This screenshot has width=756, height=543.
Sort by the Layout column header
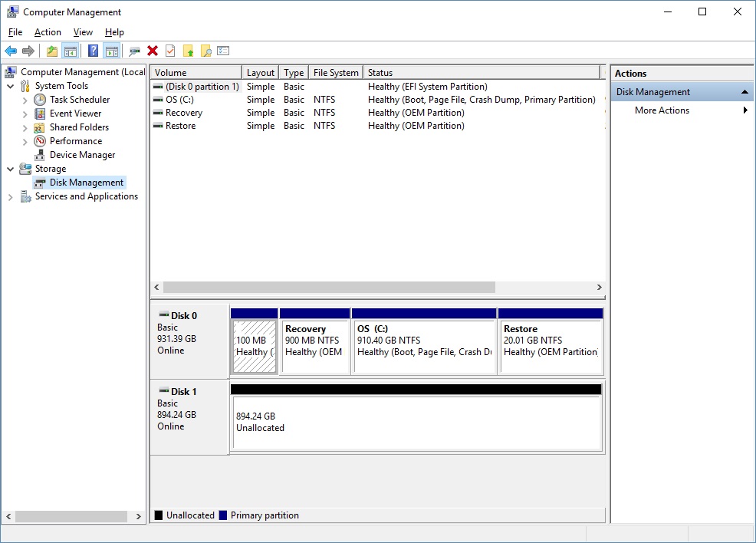pos(261,72)
